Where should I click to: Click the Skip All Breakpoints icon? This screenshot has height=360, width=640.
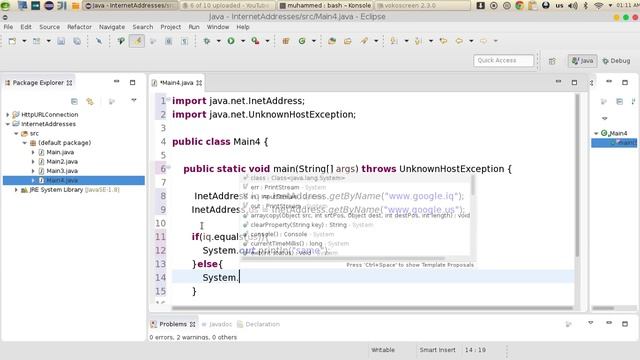point(99,41)
